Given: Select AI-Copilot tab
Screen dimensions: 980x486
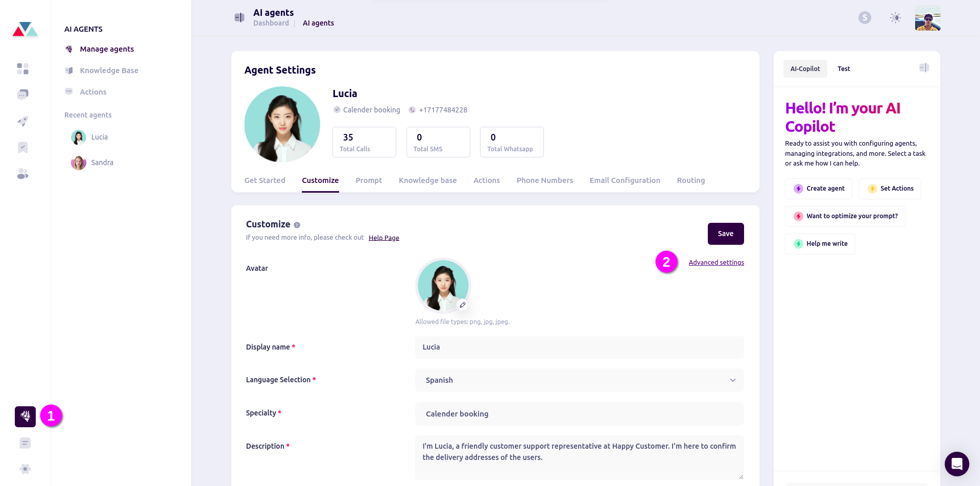Looking at the screenshot, I should click(x=805, y=68).
